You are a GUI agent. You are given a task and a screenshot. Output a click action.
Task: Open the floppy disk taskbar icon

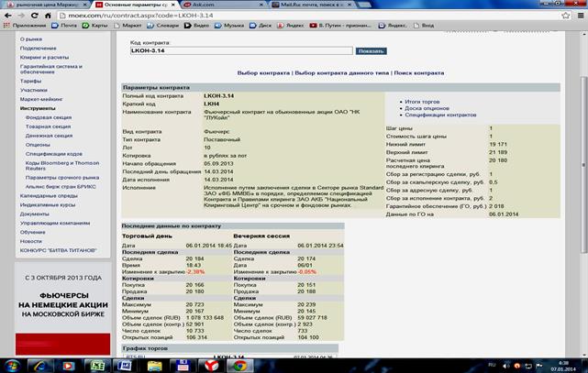pyautogui.click(x=183, y=366)
